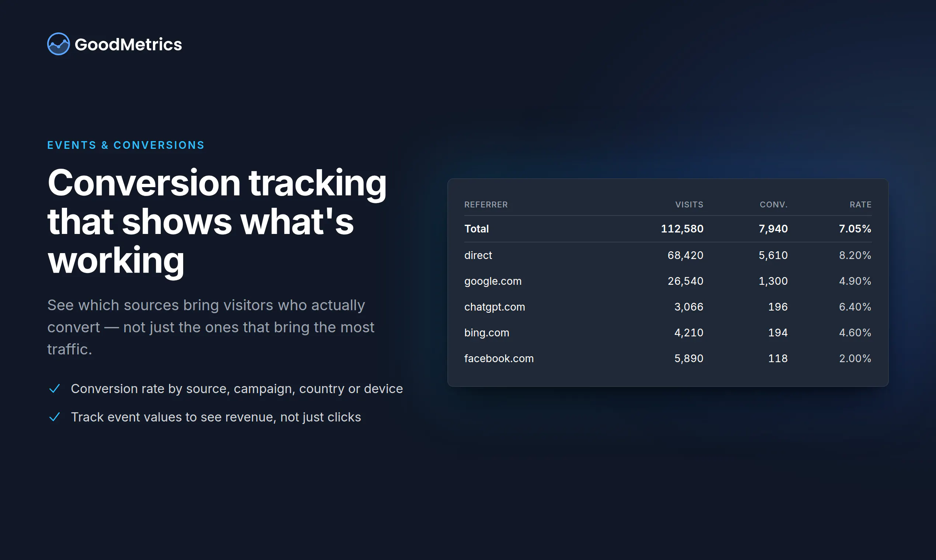The width and height of the screenshot is (936, 560).
Task: Select the bing.com referrer row
Action: (x=668, y=332)
